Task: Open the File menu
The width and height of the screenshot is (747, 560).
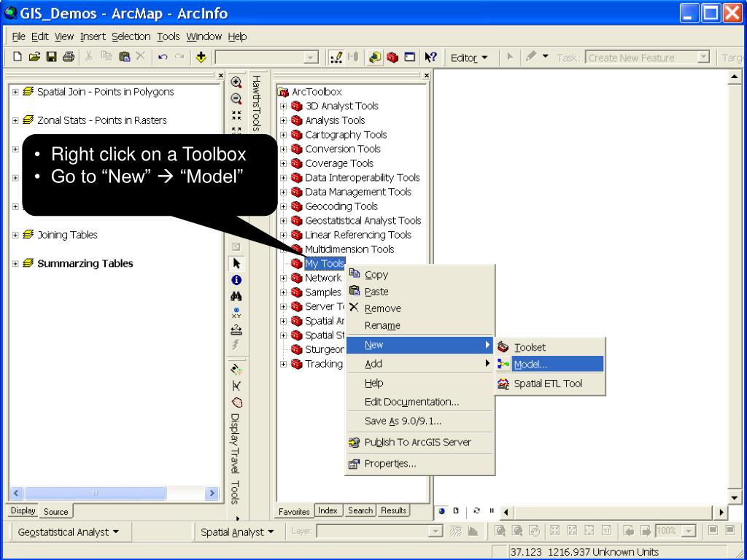Action: pos(18,36)
